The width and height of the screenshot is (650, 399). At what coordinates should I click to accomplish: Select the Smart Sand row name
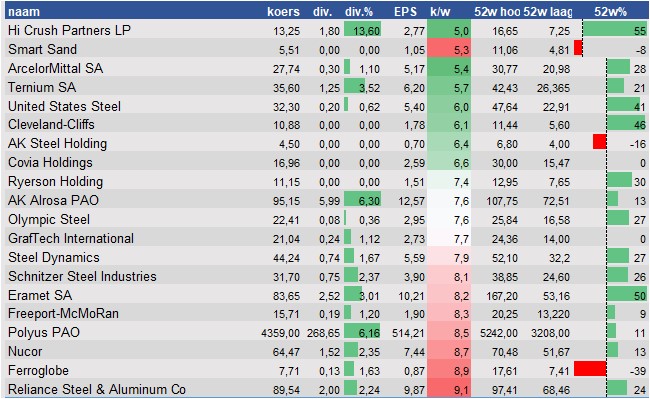[42, 49]
